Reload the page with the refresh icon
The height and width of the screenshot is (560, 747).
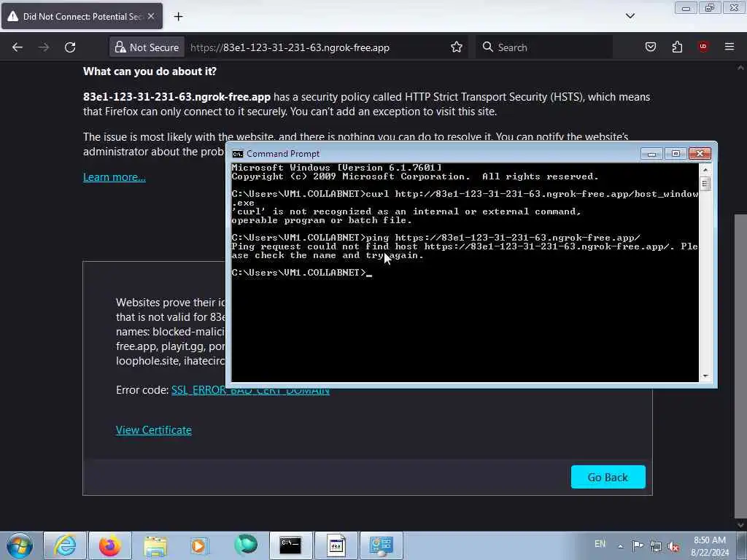pyautogui.click(x=70, y=47)
